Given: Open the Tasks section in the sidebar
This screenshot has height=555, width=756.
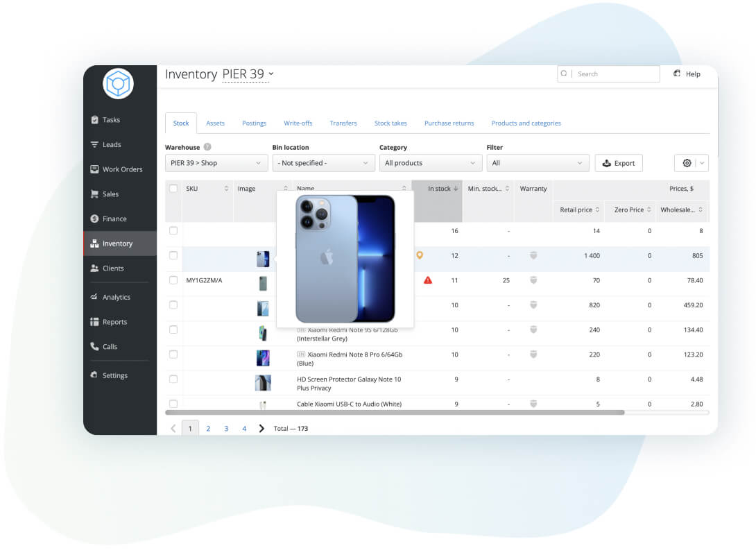Looking at the screenshot, I should point(110,119).
